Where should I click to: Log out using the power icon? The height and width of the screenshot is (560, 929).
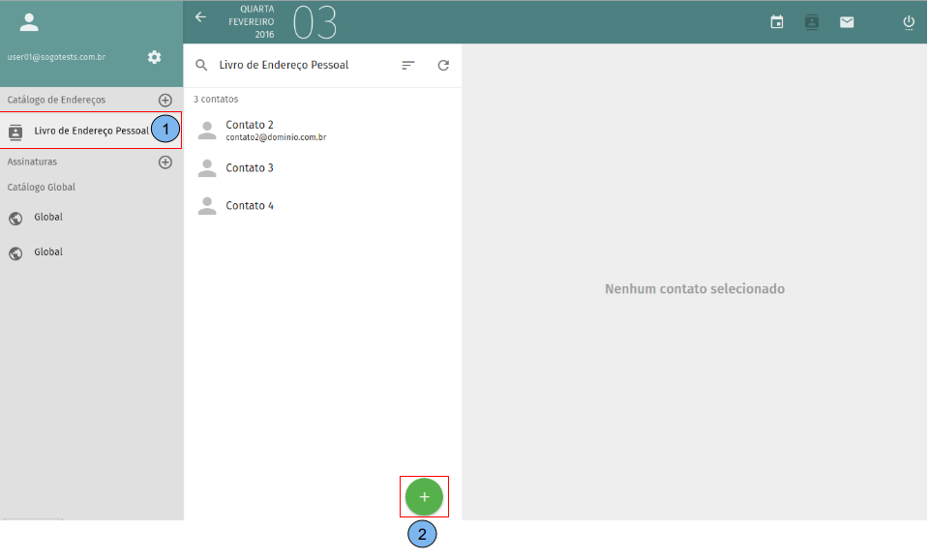coord(909,22)
